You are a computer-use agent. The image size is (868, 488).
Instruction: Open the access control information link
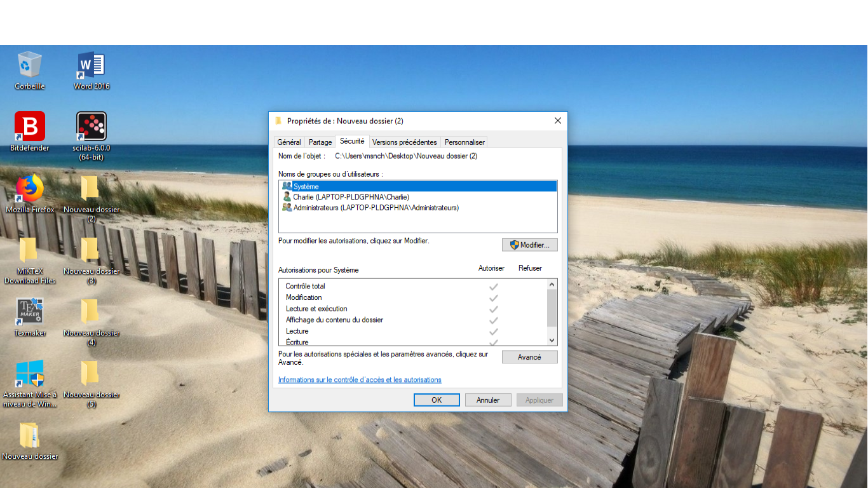(360, 380)
